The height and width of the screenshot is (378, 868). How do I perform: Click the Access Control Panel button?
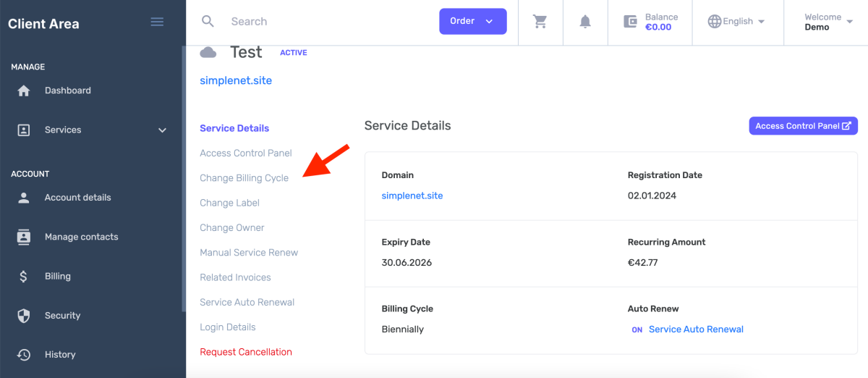(x=802, y=126)
